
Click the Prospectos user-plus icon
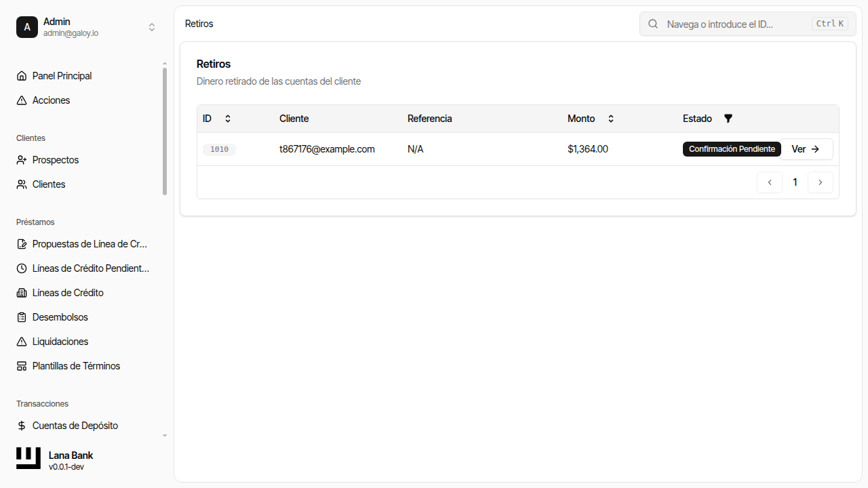click(22, 160)
